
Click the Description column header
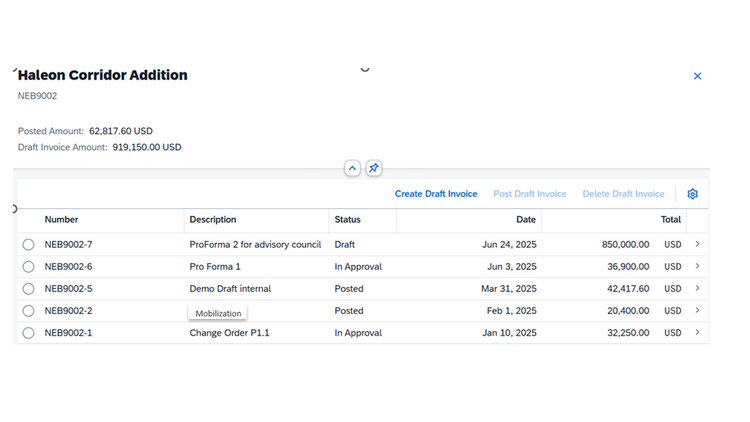pos(213,220)
